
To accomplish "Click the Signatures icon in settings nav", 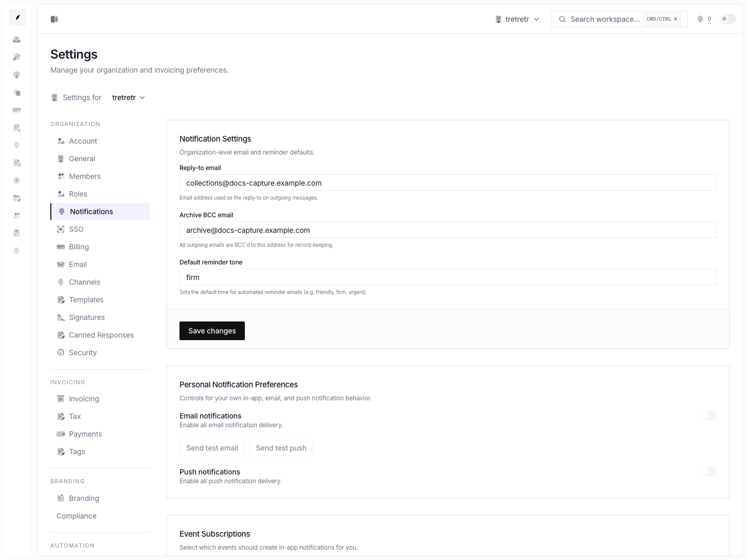I will pyautogui.click(x=61, y=317).
